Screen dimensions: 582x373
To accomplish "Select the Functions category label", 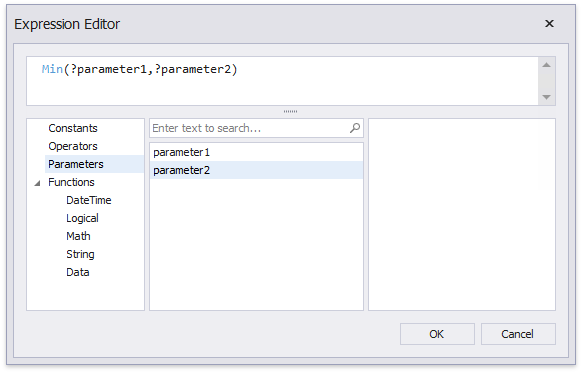I will click(x=71, y=182).
